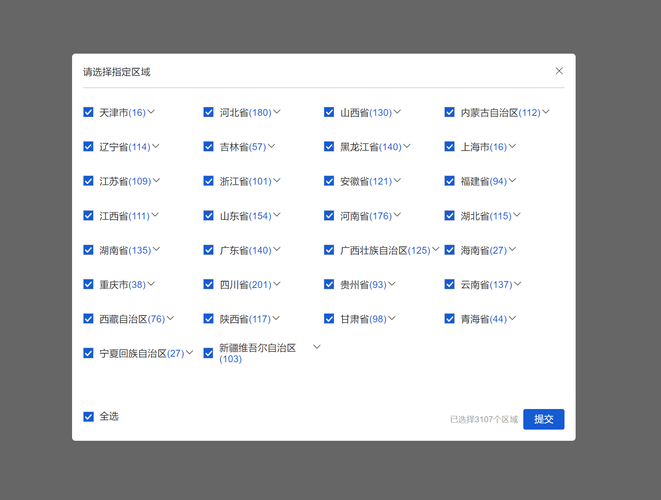Expand the 浙江省(101) chevron
This screenshot has height=500, width=661.
(x=277, y=180)
